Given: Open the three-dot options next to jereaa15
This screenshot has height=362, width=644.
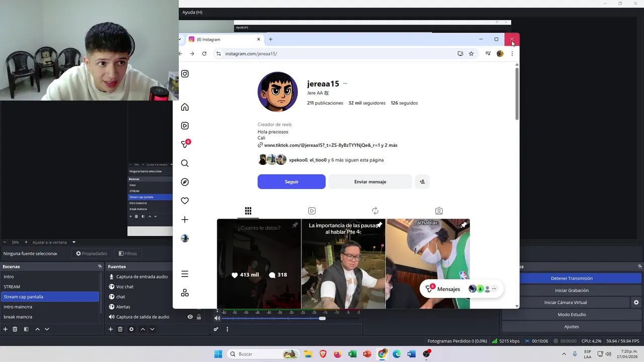Looking at the screenshot, I should click(x=345, y=84).
